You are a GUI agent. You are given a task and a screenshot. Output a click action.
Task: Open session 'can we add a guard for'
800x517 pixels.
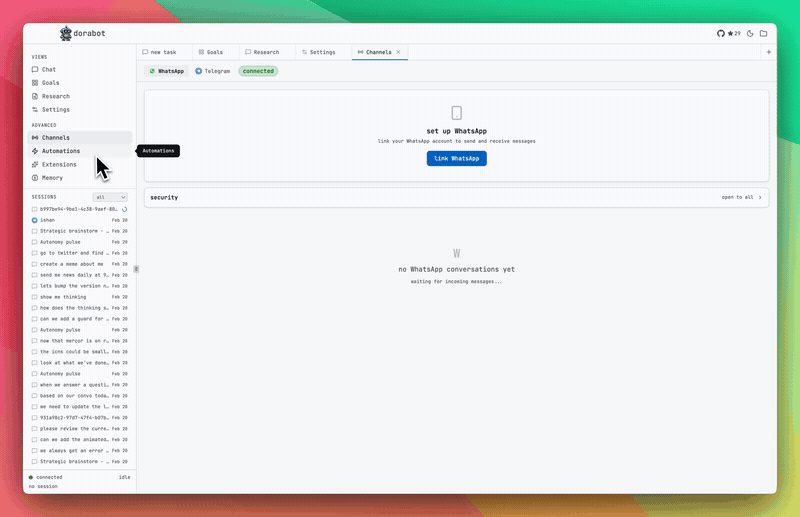pos(80,319)
